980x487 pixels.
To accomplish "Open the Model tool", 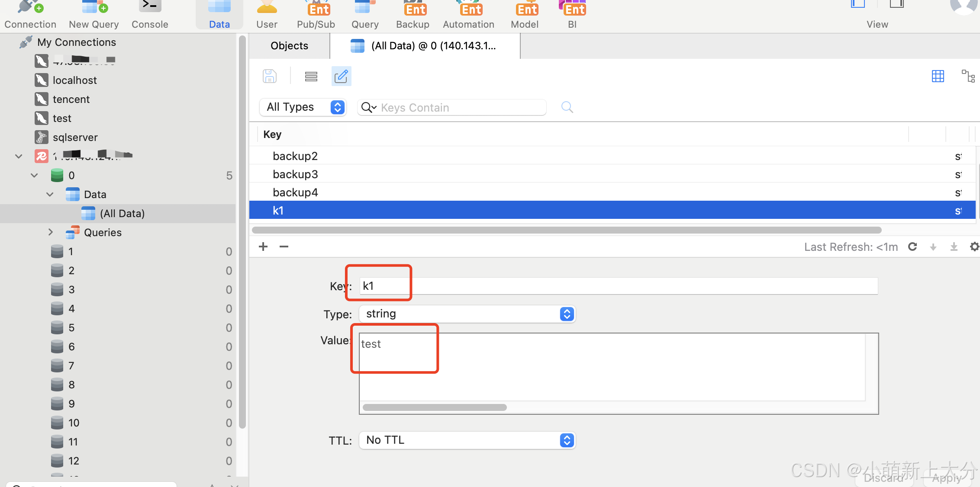I will click(x=525, y=15).
